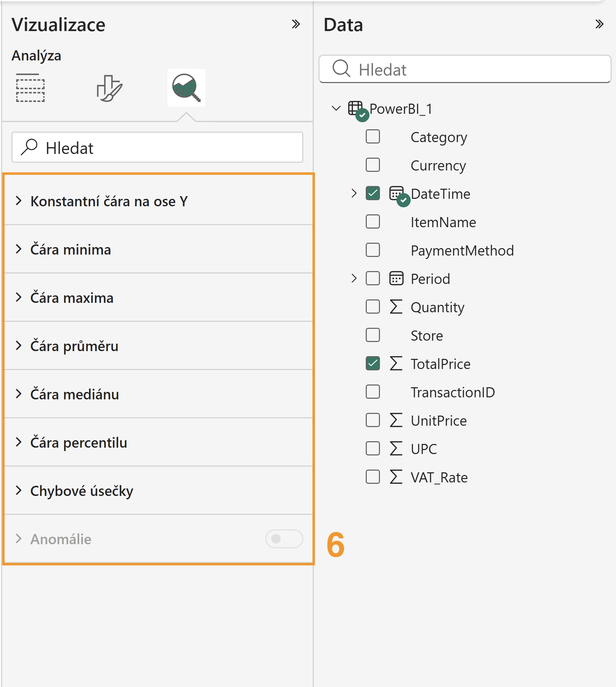Toggle the Anomálie switch
The width and height of the screenshot is (616, 687).
coord(284,539)
